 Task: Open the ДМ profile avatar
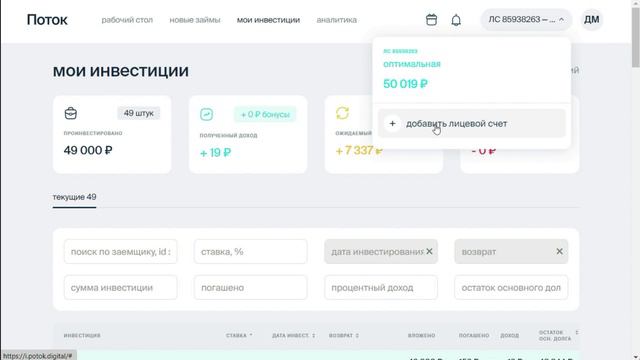pyautogui.click(x=591, y=20)
